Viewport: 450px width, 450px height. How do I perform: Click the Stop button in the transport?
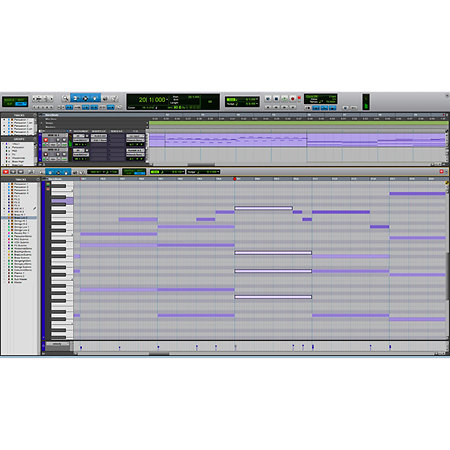(x=276, y=99)
